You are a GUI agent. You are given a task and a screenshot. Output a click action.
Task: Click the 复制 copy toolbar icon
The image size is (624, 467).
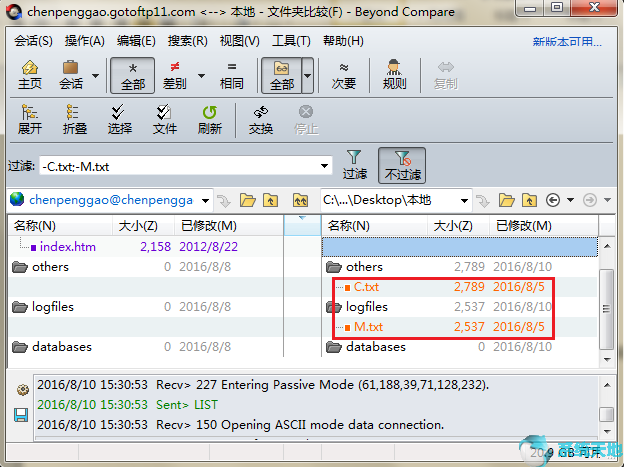click(446, 75)
